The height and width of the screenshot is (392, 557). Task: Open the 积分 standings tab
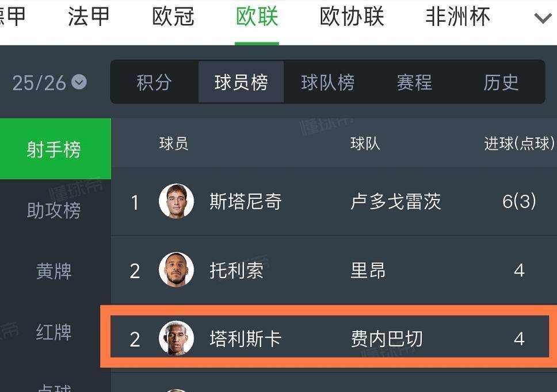point(154,82)
